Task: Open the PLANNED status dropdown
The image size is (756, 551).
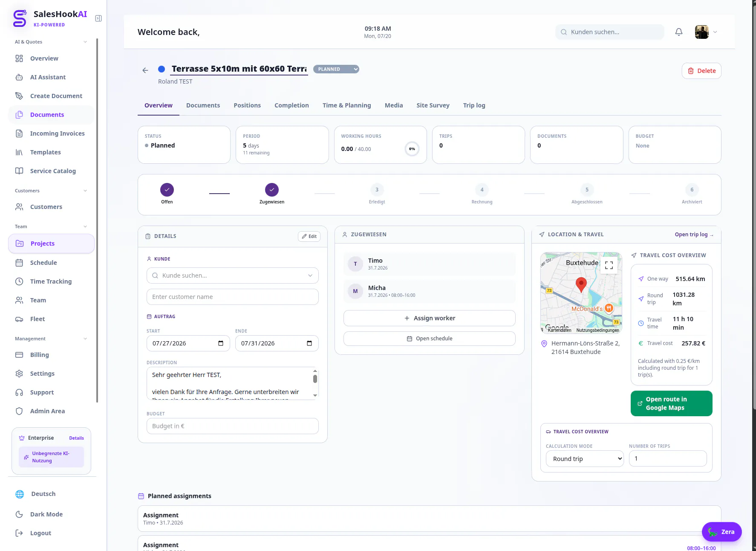Action: pos(336,69)
